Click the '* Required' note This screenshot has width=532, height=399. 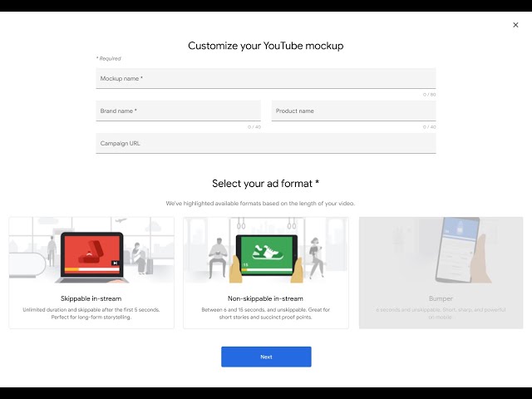pos(109,58)
